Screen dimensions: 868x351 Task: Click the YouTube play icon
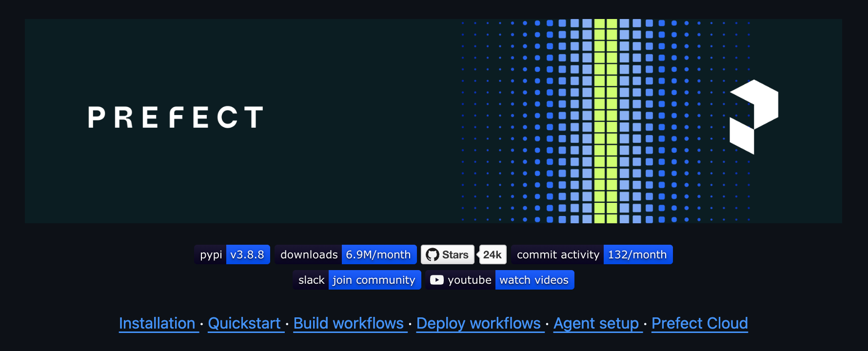pyautogui.click(x=437, y=280)
